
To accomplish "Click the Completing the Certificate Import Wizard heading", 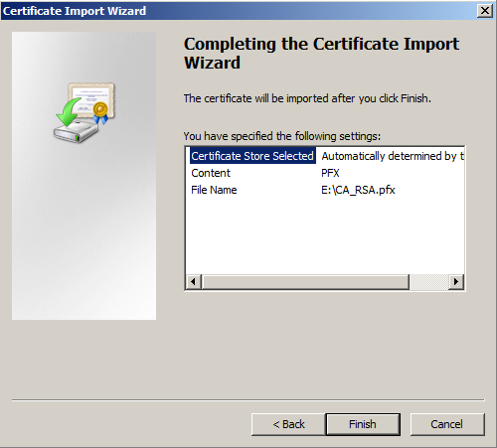I will tap(321, 53).
